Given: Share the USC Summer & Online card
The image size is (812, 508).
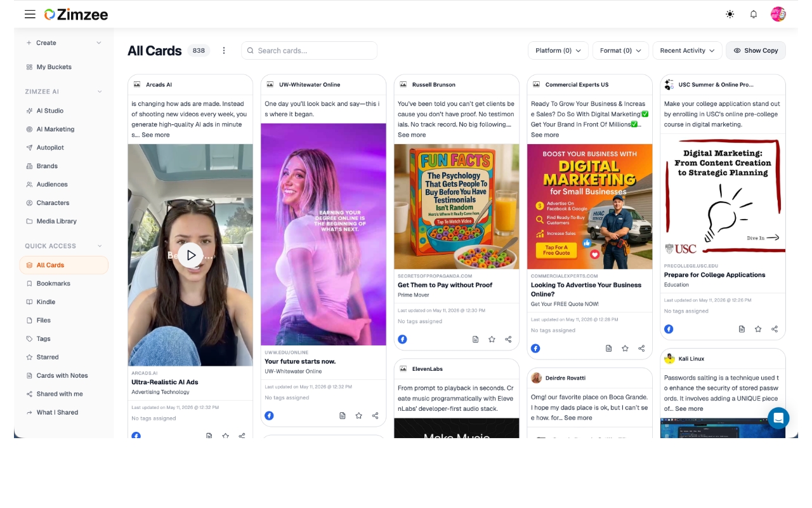Looking at the screenshot, I should pos(775,329).
